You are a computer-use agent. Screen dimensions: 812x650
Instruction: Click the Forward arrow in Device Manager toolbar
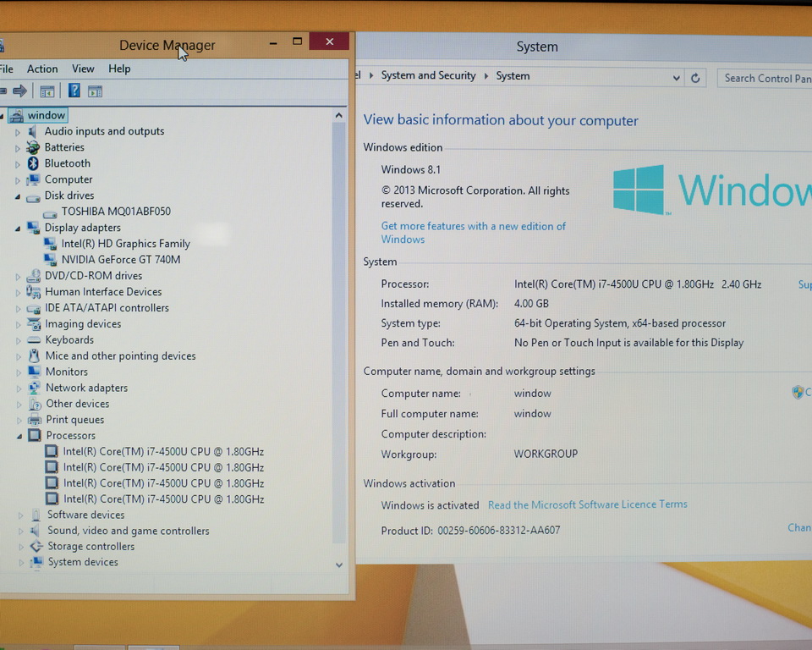[x=19, y=91]
